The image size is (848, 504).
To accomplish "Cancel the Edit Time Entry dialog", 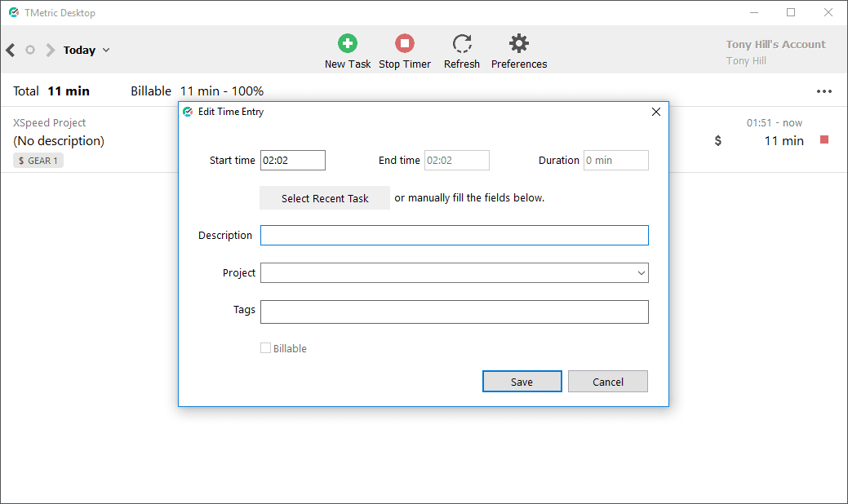I will point(607,382).
